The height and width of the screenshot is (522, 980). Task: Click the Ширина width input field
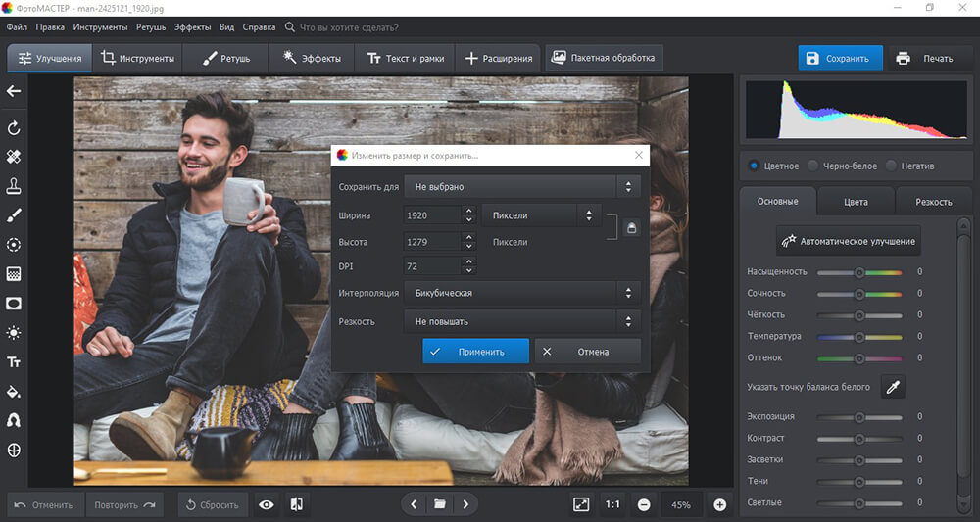pos(433,215)
